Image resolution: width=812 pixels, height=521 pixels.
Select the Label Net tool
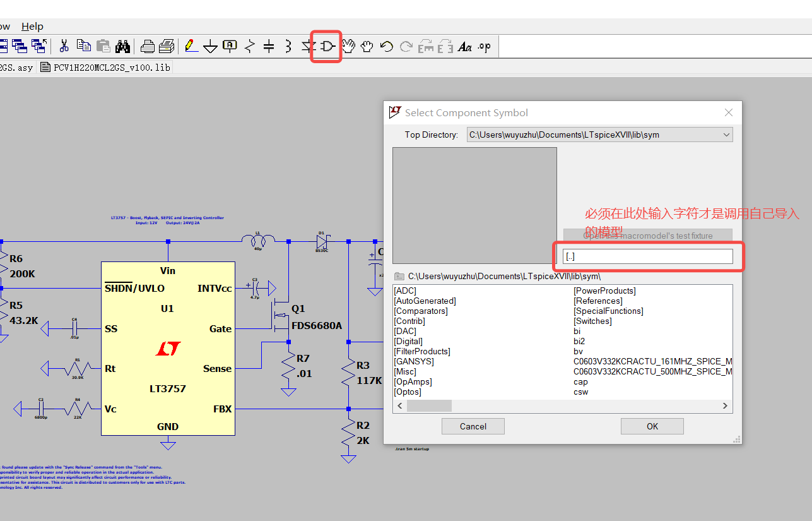pos(229,45)
